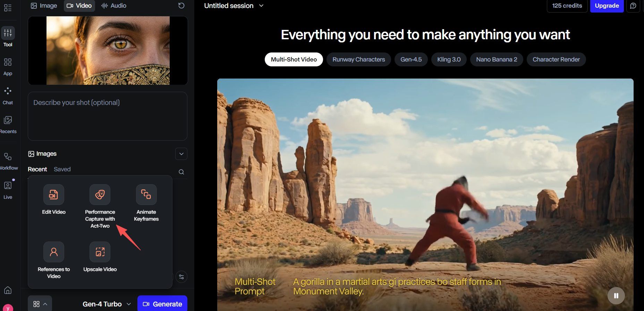
Task: Pause the showcase video playback
Action: pyautogui.click(x=616, y=296)
